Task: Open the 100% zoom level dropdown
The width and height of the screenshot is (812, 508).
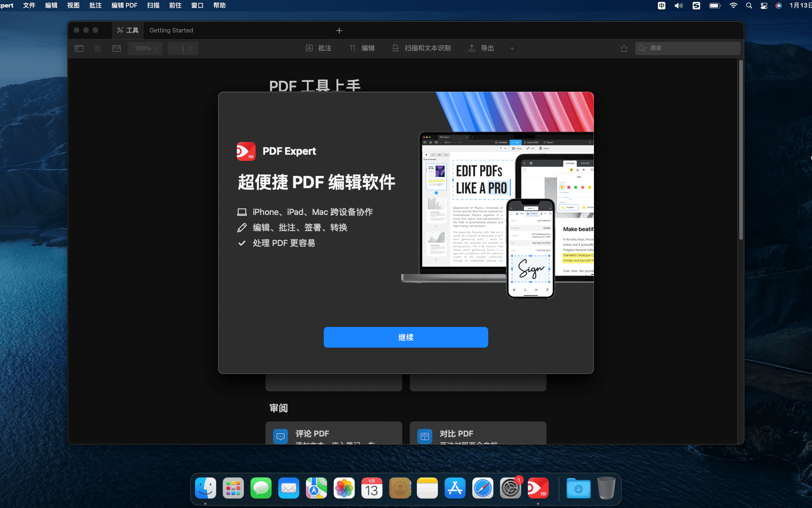Action: point(145,48)
